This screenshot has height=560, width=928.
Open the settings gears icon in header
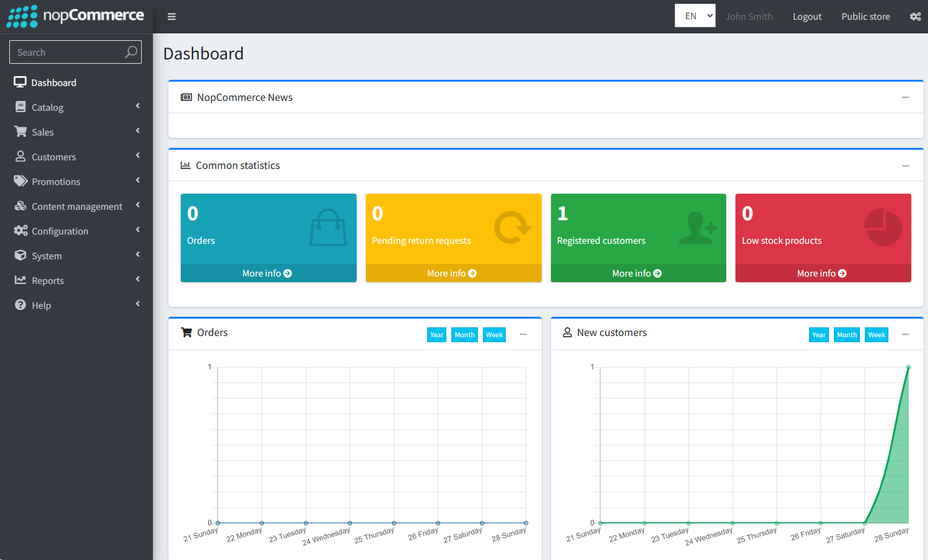pyautogui.click(x=915, y=17)
